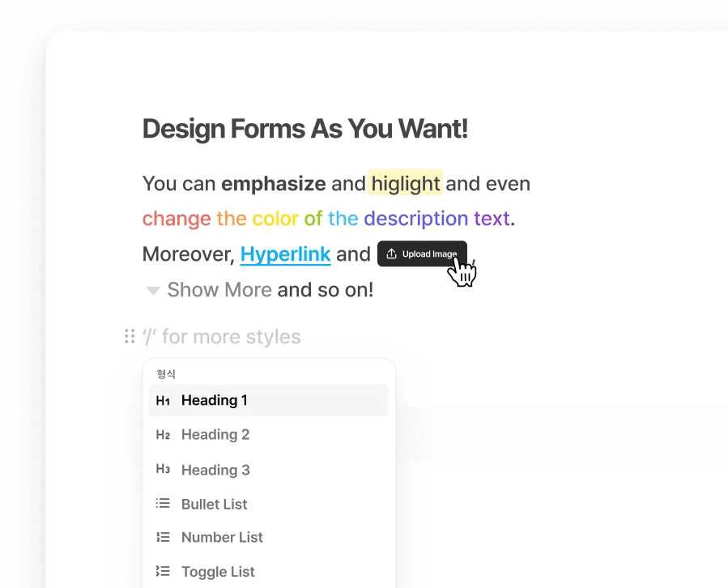Click the toggle list icon
This screenshot has width=728, height=588.
[x=163, y=571]
